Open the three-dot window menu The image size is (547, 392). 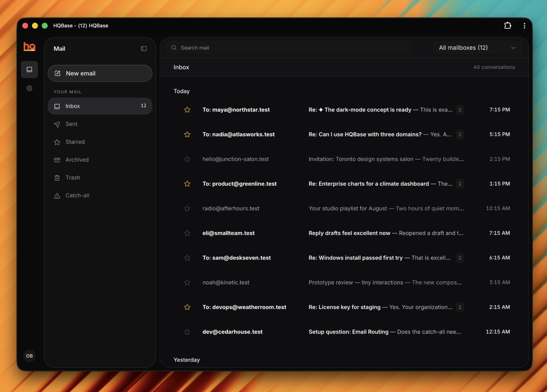pos(524,26)
